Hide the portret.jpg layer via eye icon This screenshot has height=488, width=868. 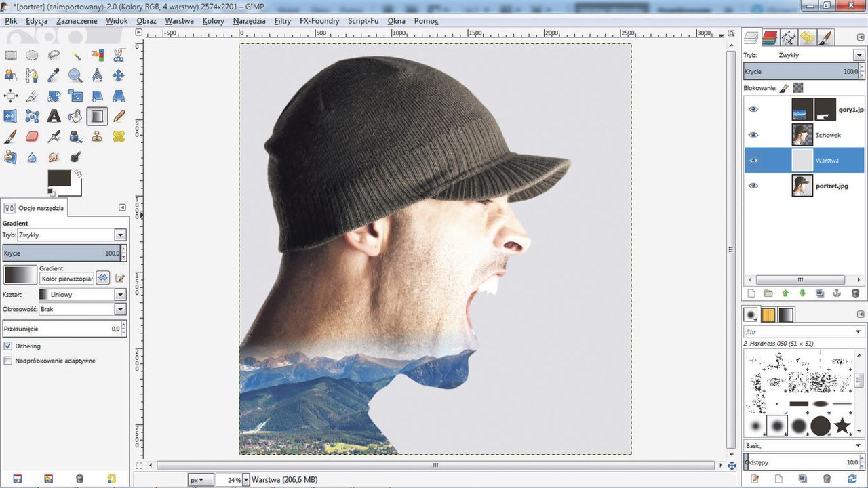[753, 186]
